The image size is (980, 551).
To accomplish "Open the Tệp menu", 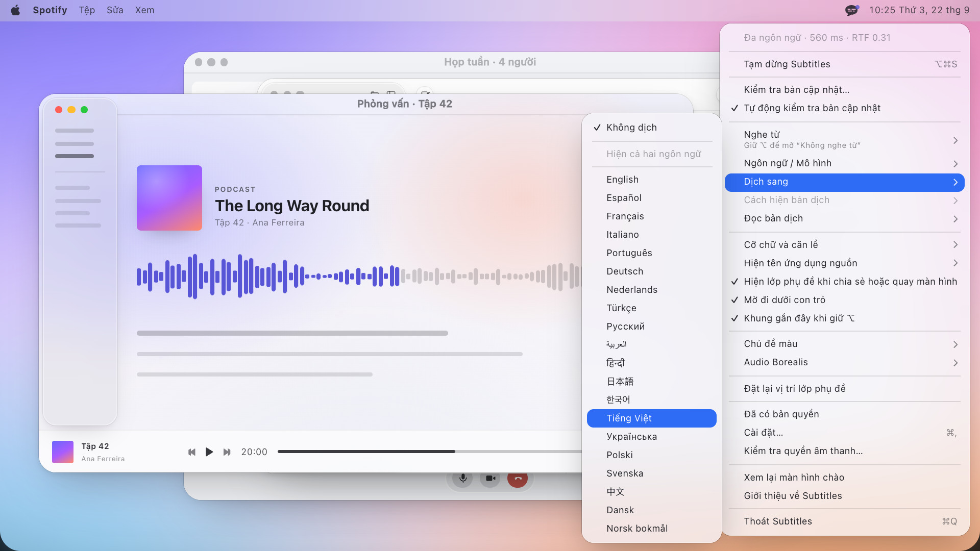I will pyautogui.click(x=87, y=10).
